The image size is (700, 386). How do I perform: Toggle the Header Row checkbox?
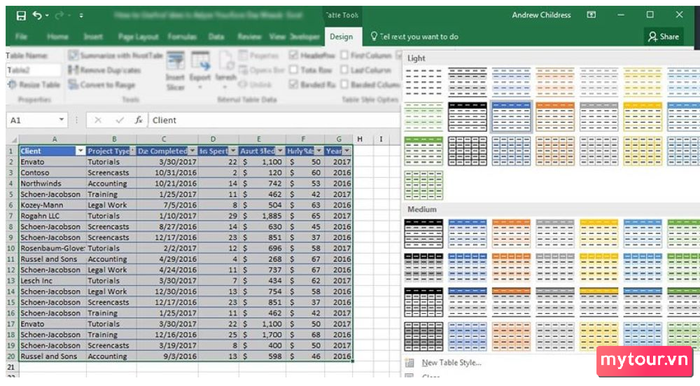[293, 55]
